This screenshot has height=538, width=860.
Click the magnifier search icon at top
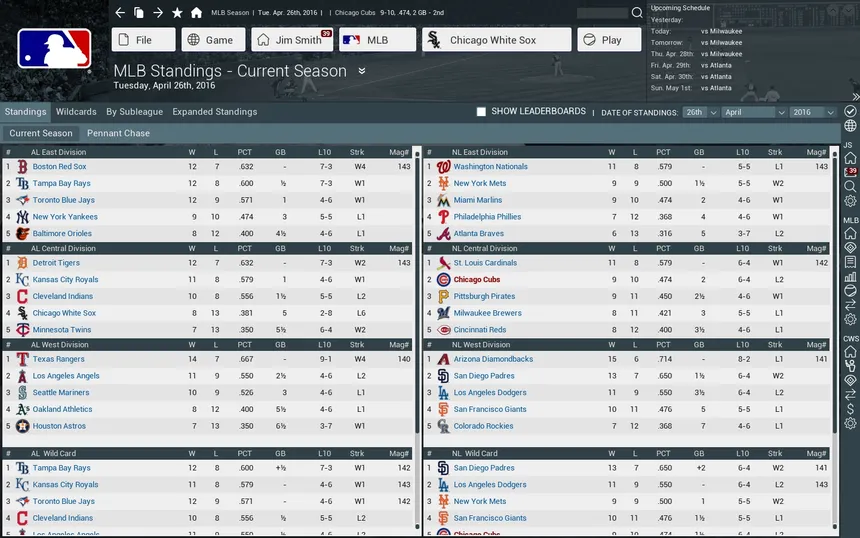(637, 13)
